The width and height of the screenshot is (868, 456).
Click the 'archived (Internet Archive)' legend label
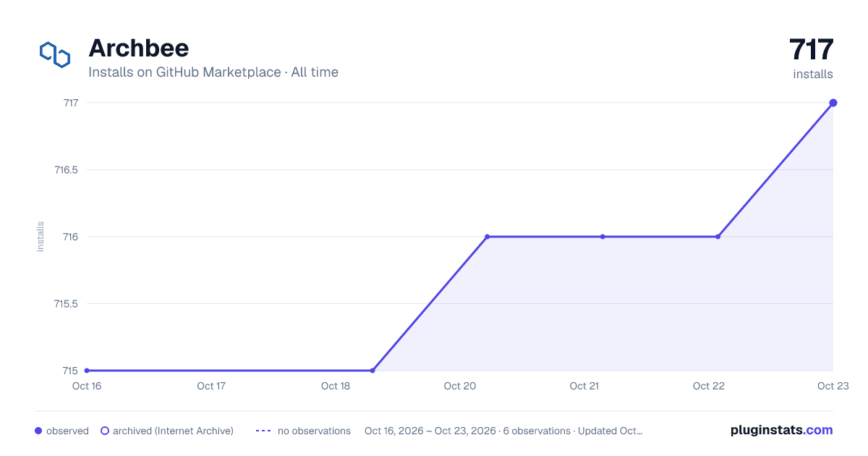pos(173,431)
